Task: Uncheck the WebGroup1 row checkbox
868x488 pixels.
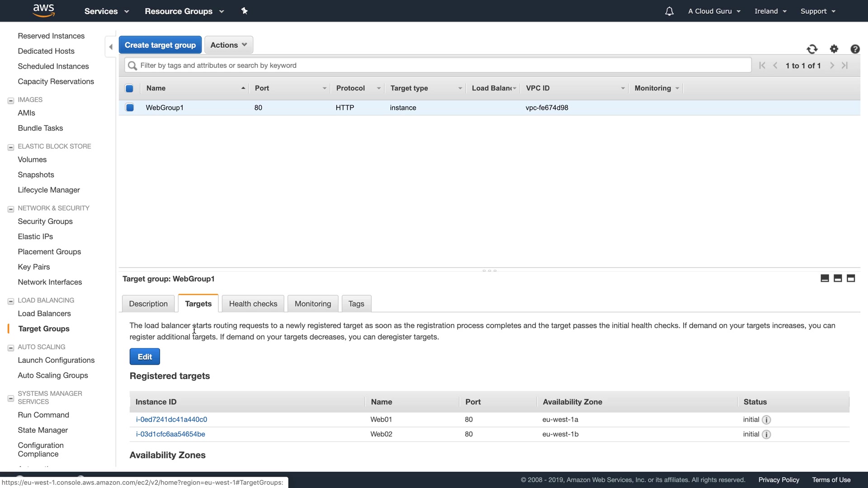Action: coord(130,108)
